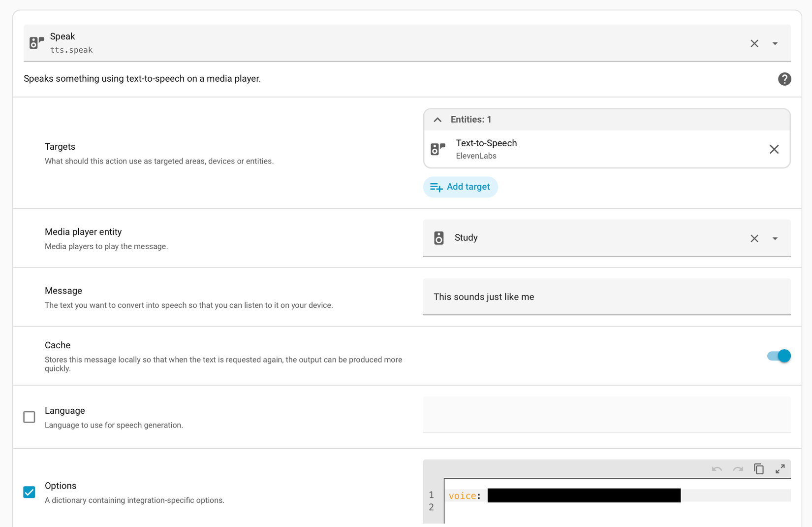Screen dimensions: 812x527
Task: Open the help icon for this action
Action: click(x=784, y=79)
